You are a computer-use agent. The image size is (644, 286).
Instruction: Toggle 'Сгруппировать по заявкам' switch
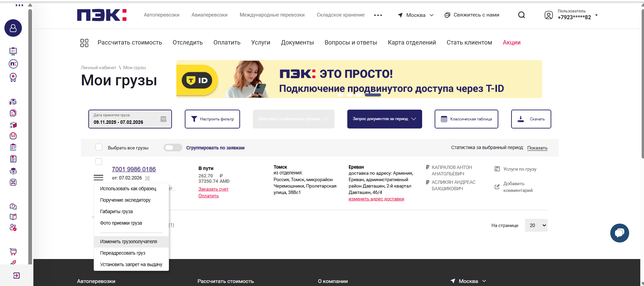173,148
